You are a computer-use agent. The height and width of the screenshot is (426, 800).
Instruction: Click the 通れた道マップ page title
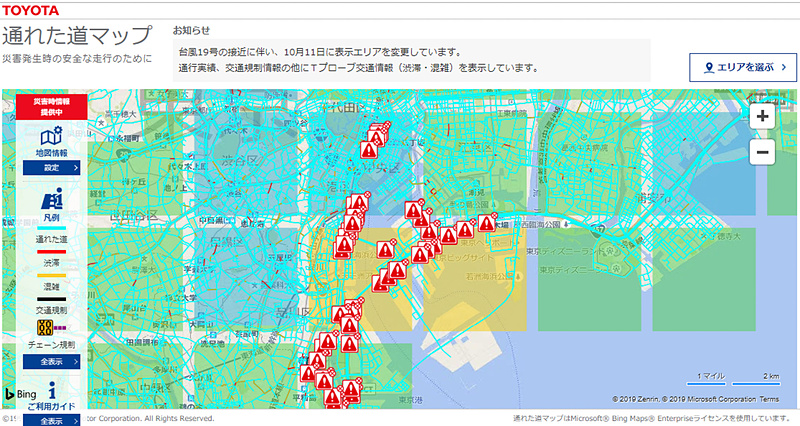77,35
